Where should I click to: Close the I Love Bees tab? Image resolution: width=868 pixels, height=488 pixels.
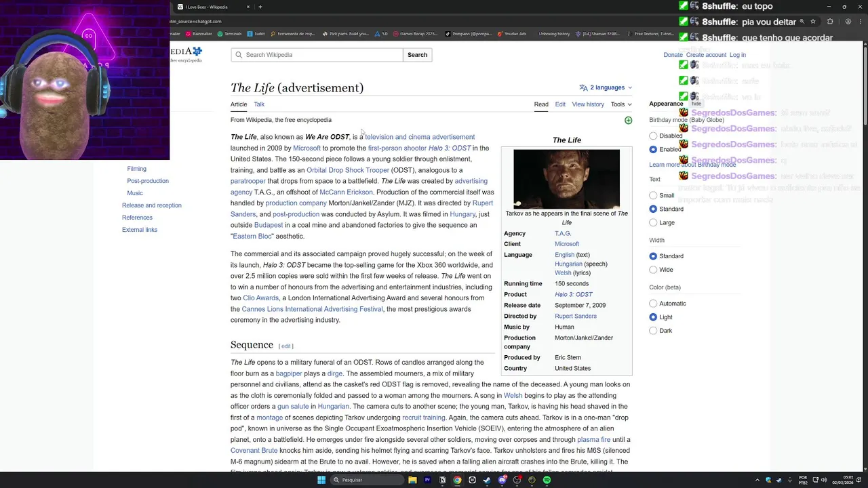coord(248,7)
